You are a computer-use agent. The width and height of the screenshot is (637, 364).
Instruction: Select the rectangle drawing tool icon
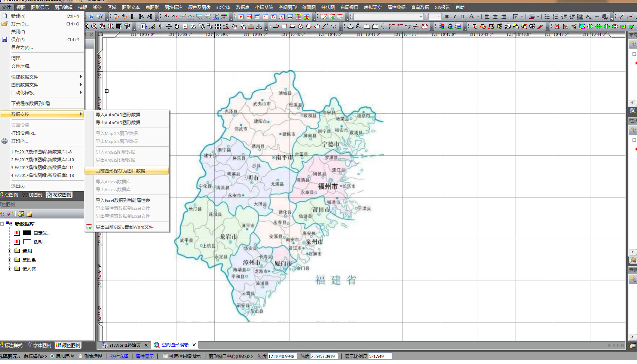tap(284, 27)
